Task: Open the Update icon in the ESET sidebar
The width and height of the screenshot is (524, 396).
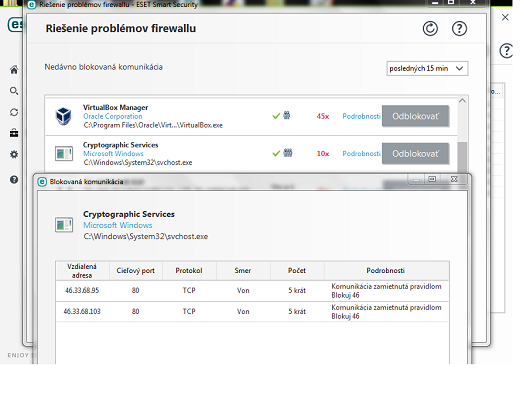Action: [14, 112]
